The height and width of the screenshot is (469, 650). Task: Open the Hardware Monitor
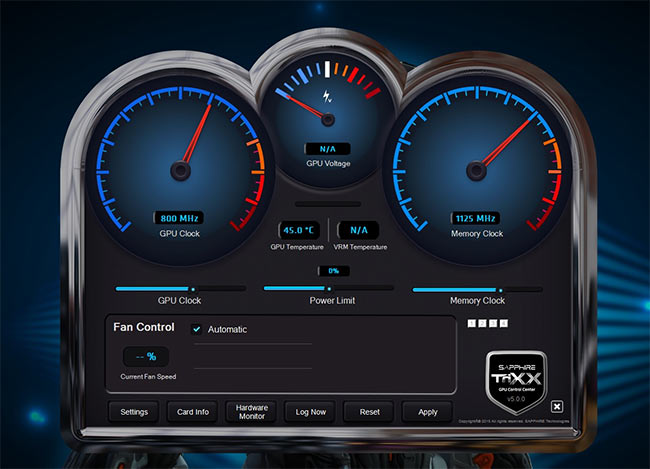[x=252, y=412]
